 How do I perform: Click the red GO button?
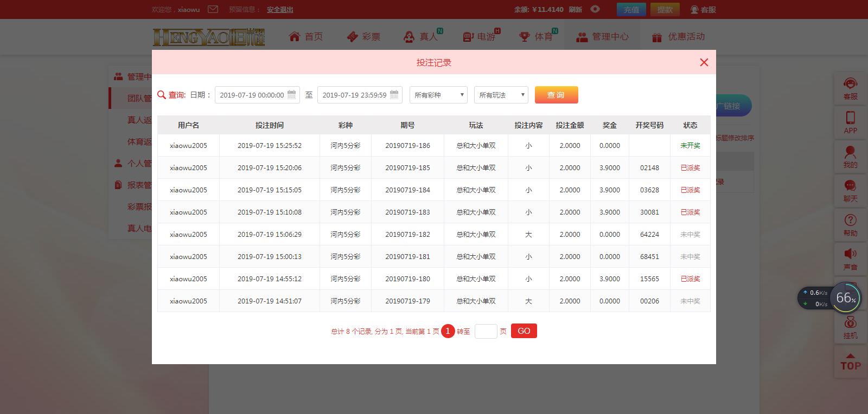[524, 331]
